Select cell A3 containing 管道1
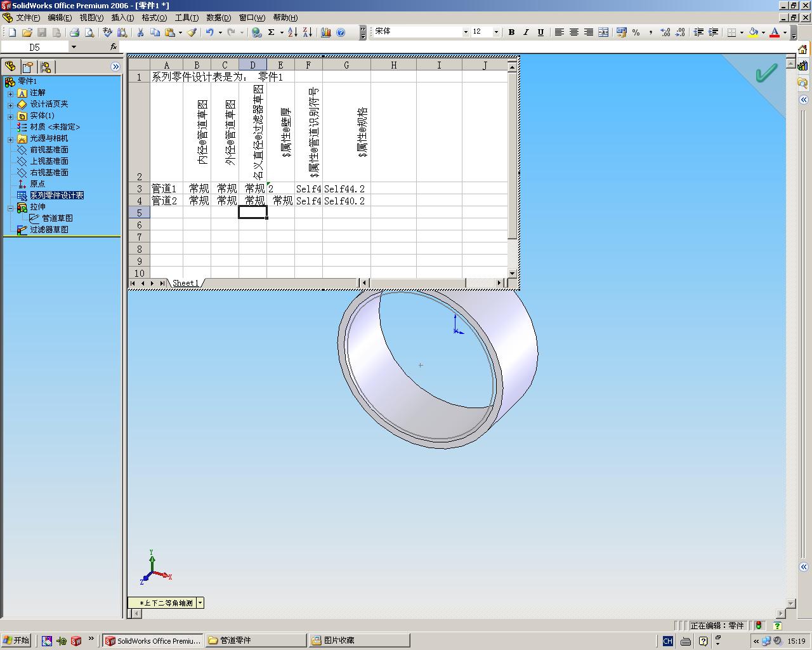This screenshot has height=650, width=812. pos(166,189)
